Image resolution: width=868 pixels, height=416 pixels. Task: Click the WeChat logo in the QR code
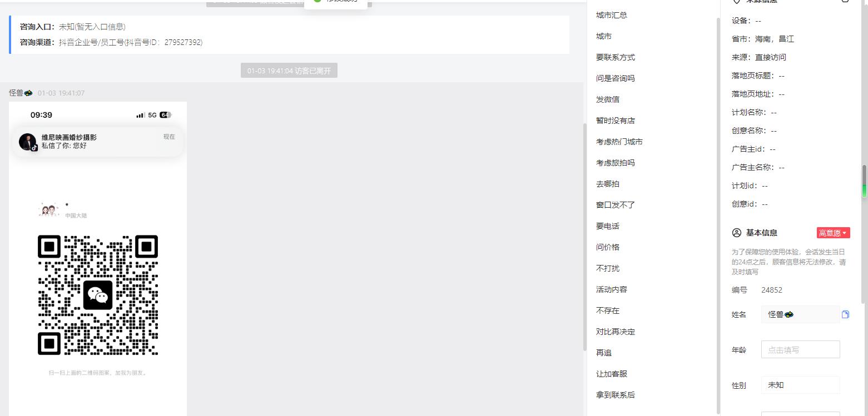point(98,295)
